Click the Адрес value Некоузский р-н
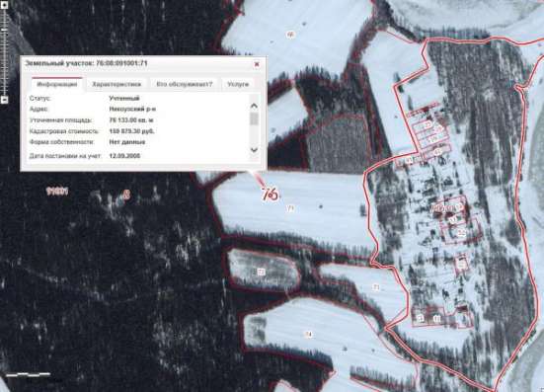 pyautogui.click(x=132, y=109)
